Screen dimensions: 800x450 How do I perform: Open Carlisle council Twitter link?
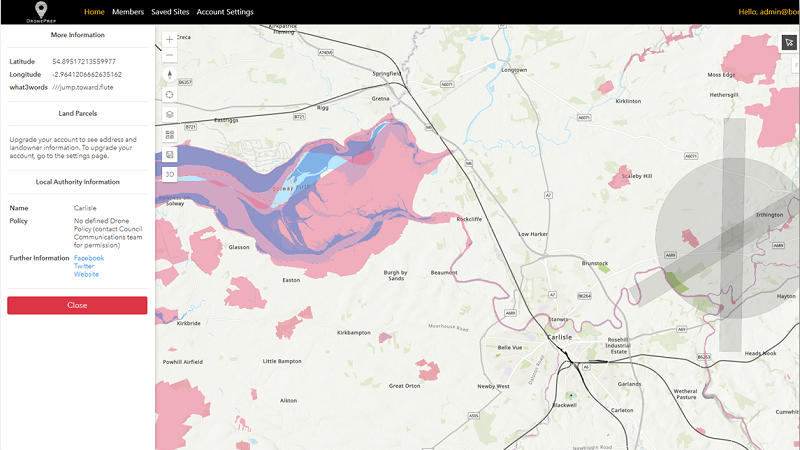click(x=84, y=266)
